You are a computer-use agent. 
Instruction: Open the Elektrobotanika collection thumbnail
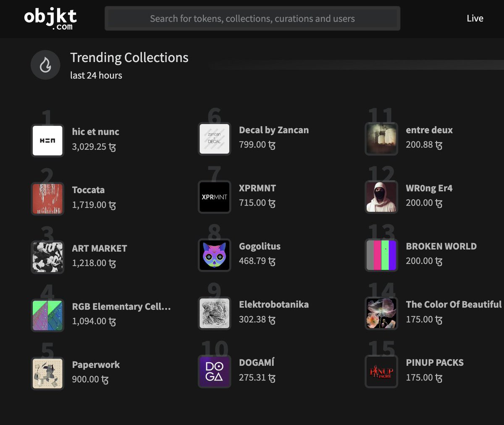pos(215,313)
